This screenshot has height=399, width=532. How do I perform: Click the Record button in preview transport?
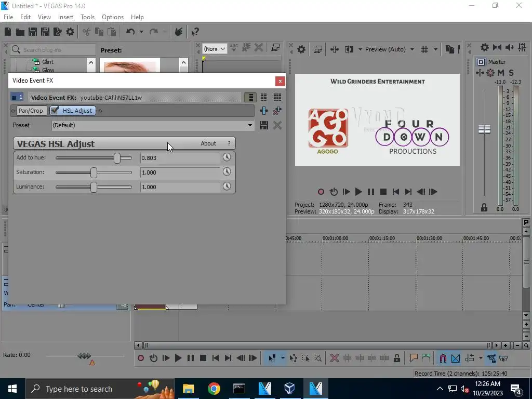[321, 192]
